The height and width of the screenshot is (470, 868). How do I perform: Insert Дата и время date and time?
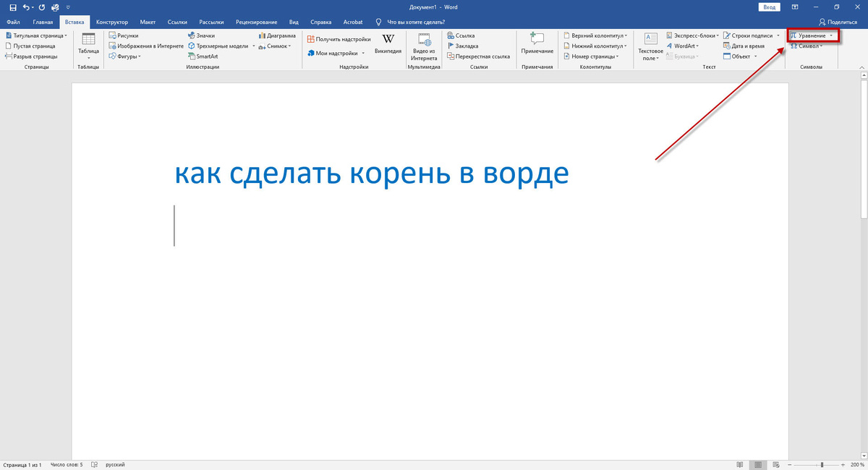743,46
